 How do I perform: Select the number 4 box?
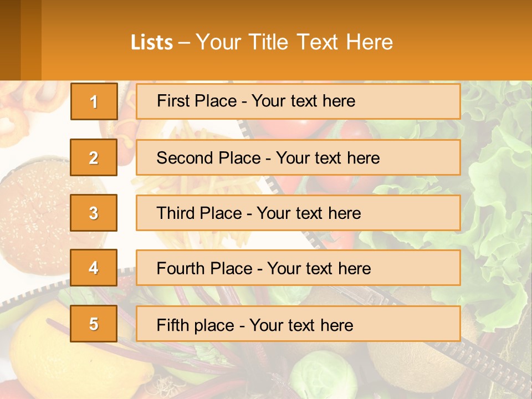(94, 268)
